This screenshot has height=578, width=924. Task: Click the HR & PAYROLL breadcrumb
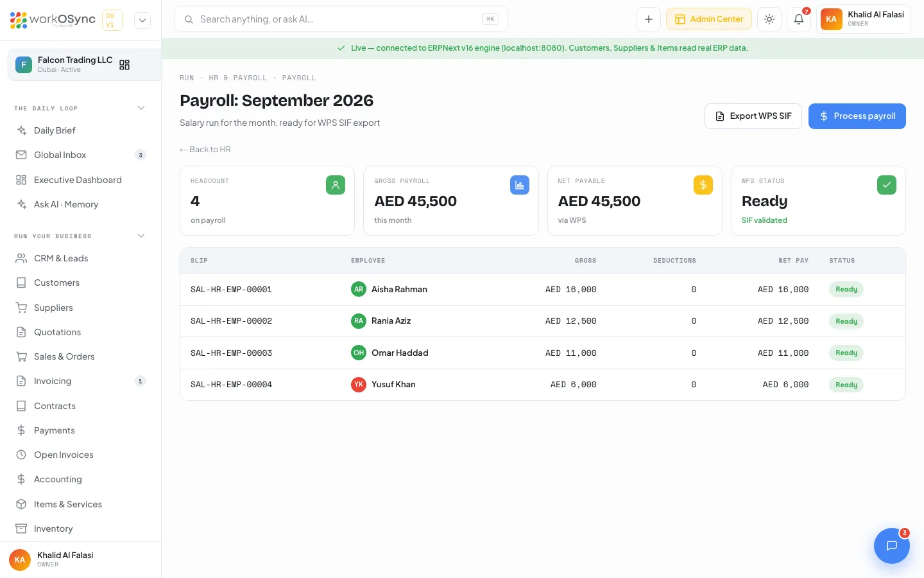(237, 78)
